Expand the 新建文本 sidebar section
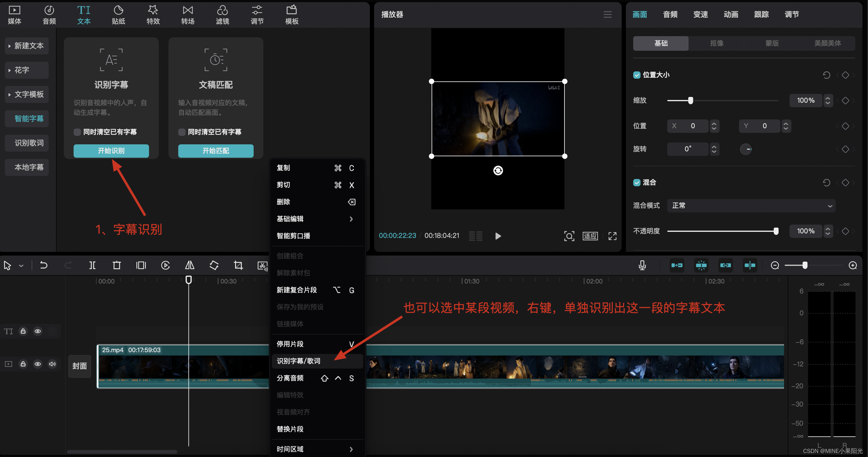The width and height of the screenshot is (868, 457). [x=27, y=46]
